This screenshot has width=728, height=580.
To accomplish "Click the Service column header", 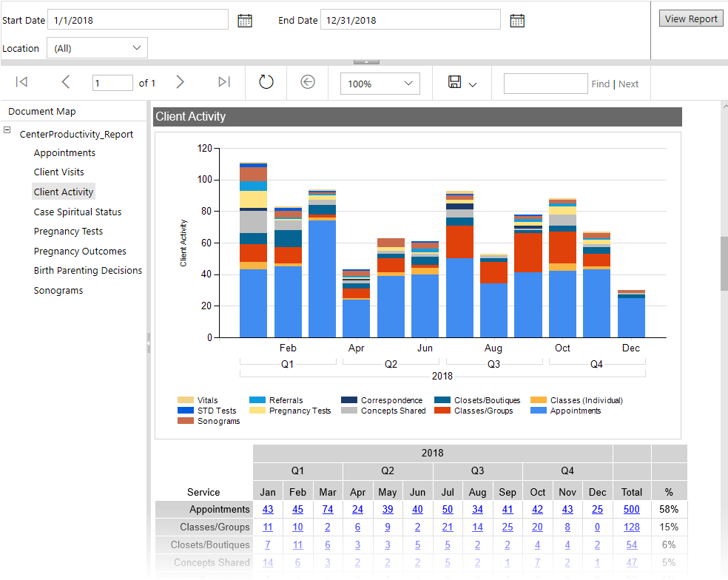I will pyautogui.click(x=203, y=492).
